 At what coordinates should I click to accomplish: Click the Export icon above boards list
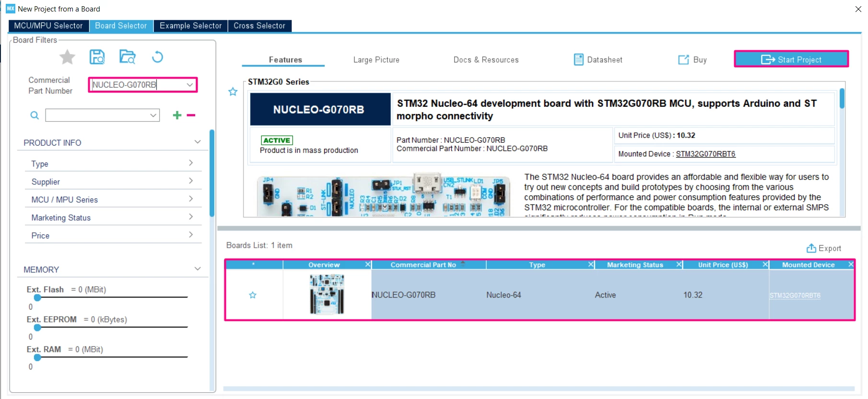pos(811,248)
